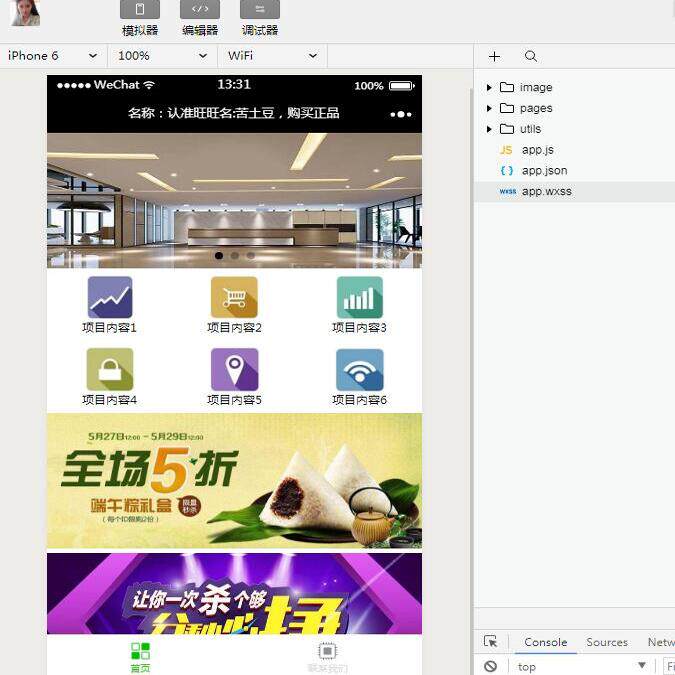Expand the image folder arrow
This screenshot has height=675, width=675.
[x=489, y=87]
